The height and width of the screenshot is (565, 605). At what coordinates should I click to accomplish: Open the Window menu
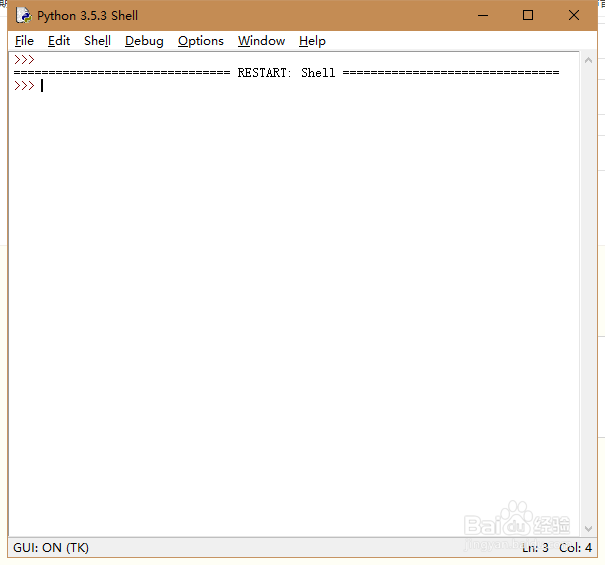(261, 41)
